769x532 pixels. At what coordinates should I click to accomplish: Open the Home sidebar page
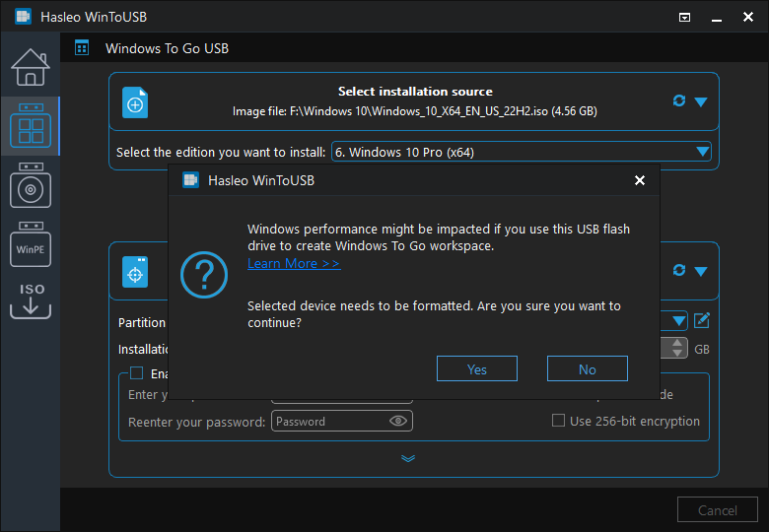(x=31, y=67)
